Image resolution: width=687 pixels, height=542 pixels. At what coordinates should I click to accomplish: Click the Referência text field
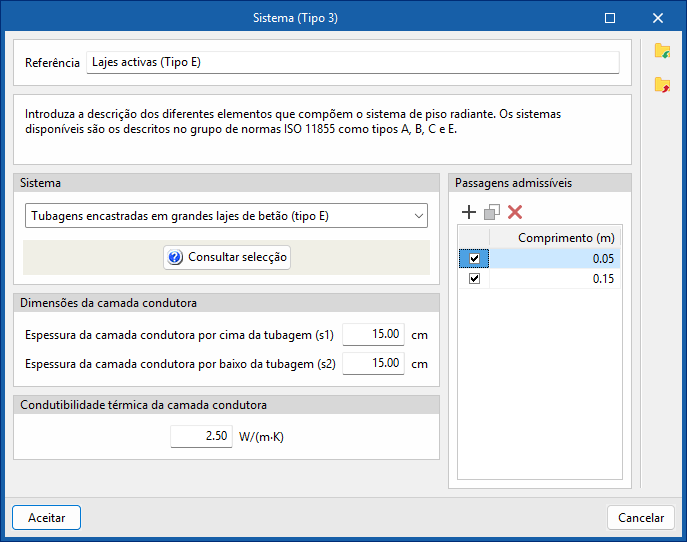click(x=352, y=62)
